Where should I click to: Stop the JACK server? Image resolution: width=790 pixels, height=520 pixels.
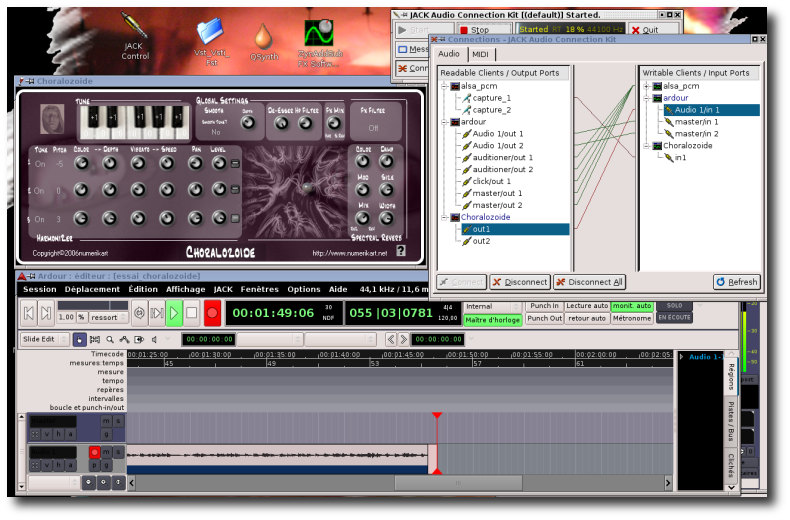pyautogui.click(x=483, y=30)
